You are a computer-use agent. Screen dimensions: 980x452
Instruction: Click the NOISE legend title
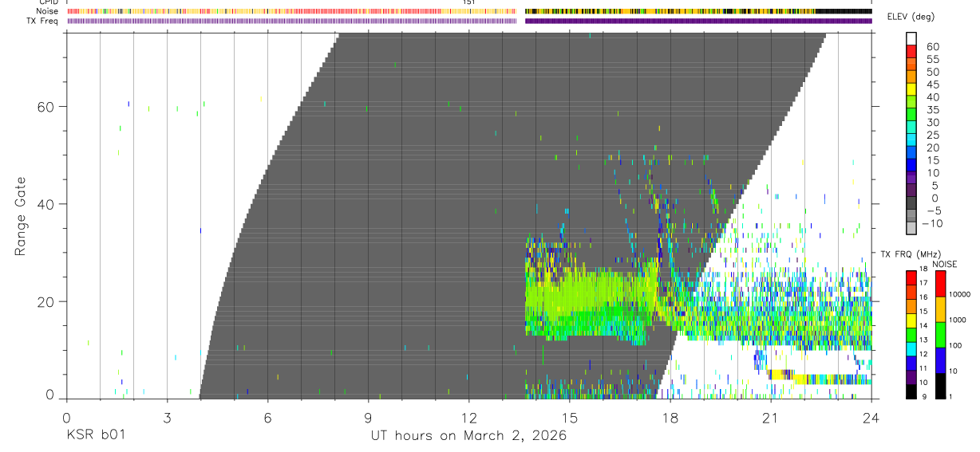[x=944, y=264]
